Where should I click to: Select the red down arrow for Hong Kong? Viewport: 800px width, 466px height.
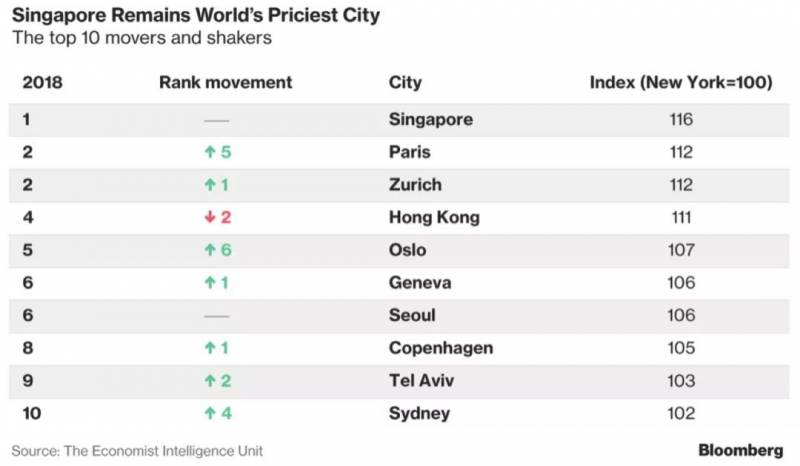(210, 217)
